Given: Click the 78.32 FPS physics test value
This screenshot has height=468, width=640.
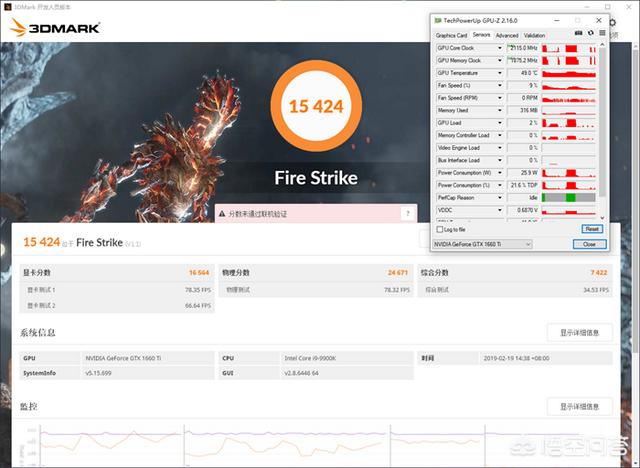Looking at the screenshot, I should tap(397, 290).
